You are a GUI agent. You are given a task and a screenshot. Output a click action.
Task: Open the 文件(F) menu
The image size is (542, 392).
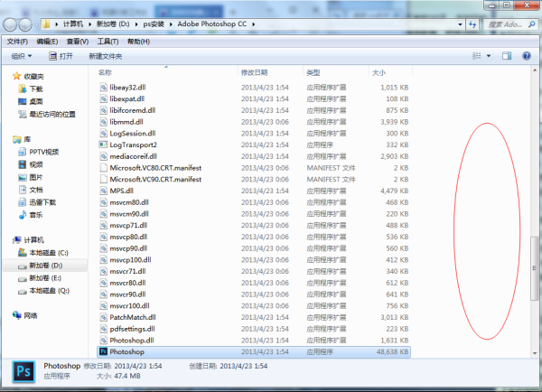pyautogui.click(x=17, y=42)
